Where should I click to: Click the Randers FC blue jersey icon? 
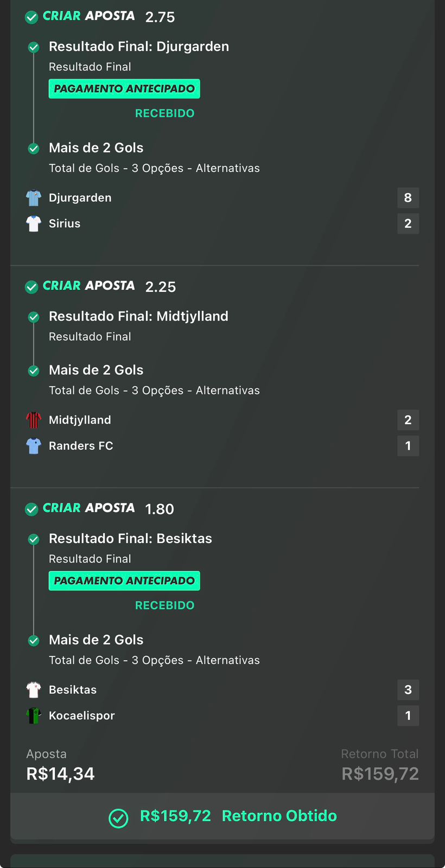click(x=34, y=446)
